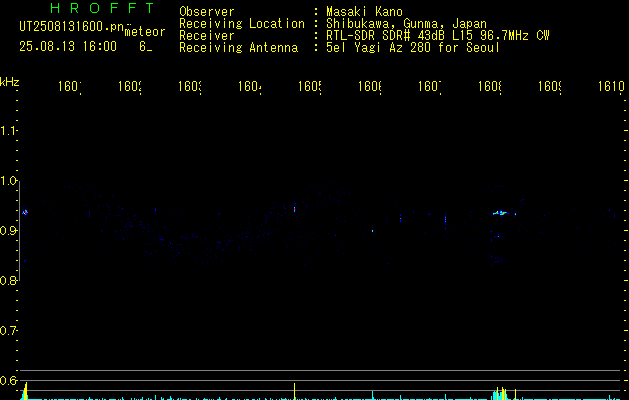The image size is (629, 400).
Task: Click the 0.9 kHz axis tick label
Action: pos(8,231)
